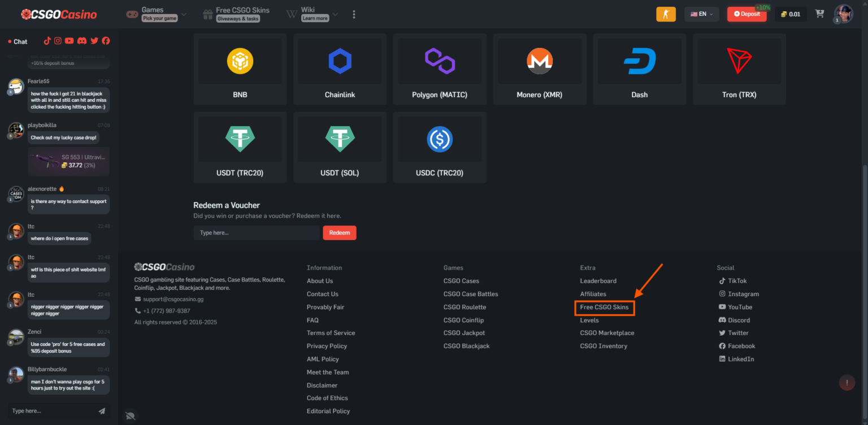The image size is (868, 425).
Task: Choose the Tron (TRX) payment icon
Action: (x=739, y=61)
